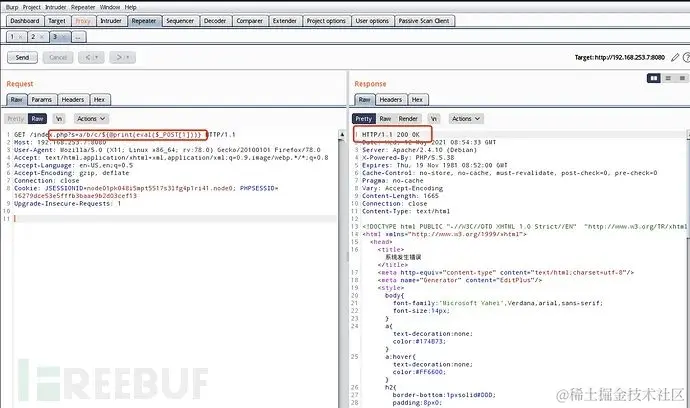Open the forward history dropdown arrow
The image size is (690, 408).
[x=128, y=57]
